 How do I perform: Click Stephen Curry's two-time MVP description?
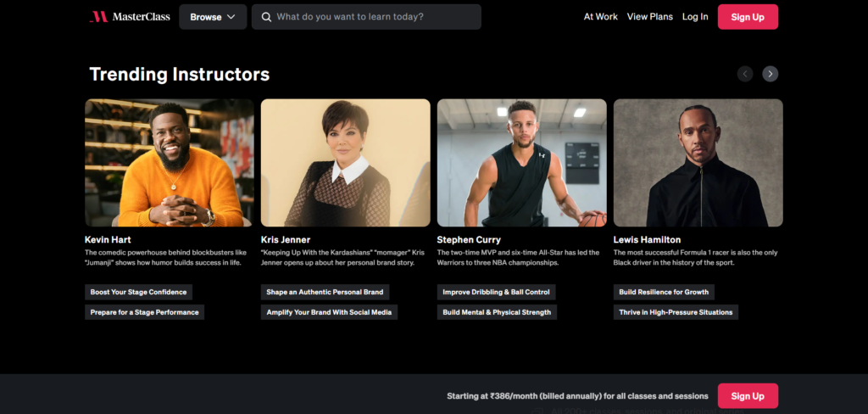(518, 257)
